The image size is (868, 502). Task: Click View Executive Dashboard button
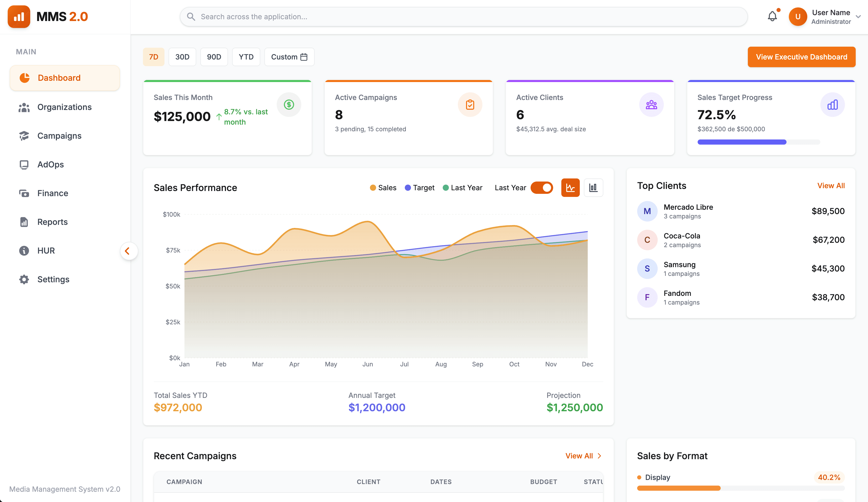click(801, 57)
